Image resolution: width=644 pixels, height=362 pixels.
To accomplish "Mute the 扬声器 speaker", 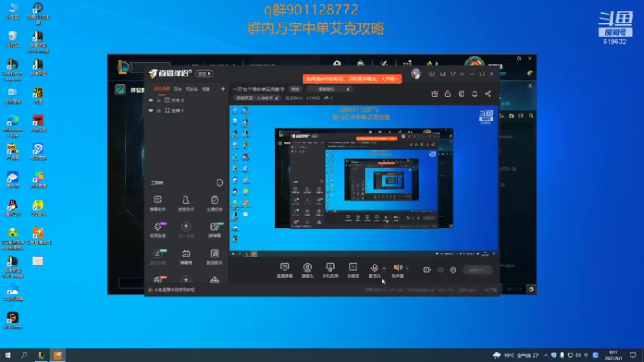I will [x=398, y=270].
